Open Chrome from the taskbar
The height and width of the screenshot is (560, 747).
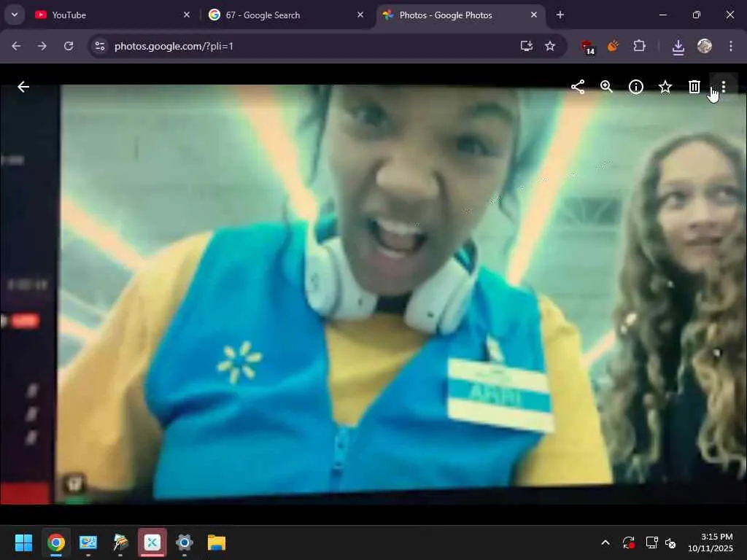coord(56,542)
